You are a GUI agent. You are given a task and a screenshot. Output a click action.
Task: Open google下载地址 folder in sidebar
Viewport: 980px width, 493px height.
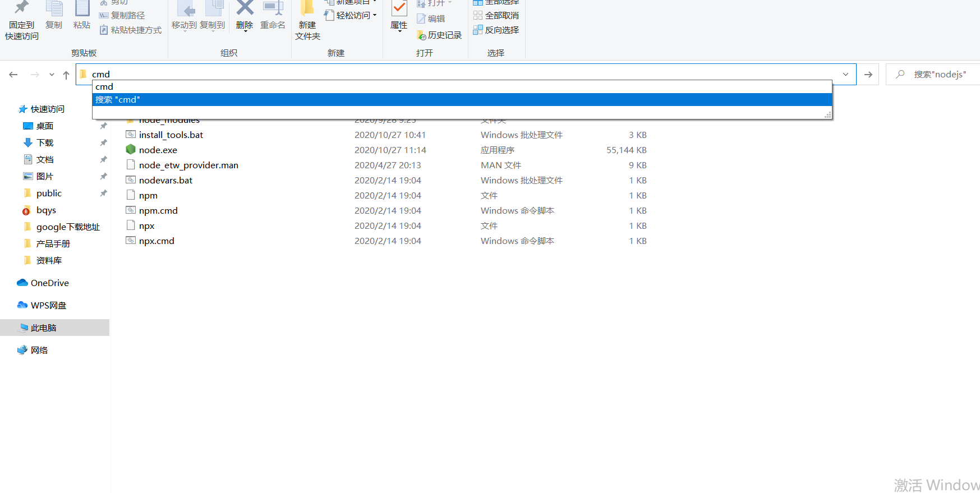click(61, 227)
